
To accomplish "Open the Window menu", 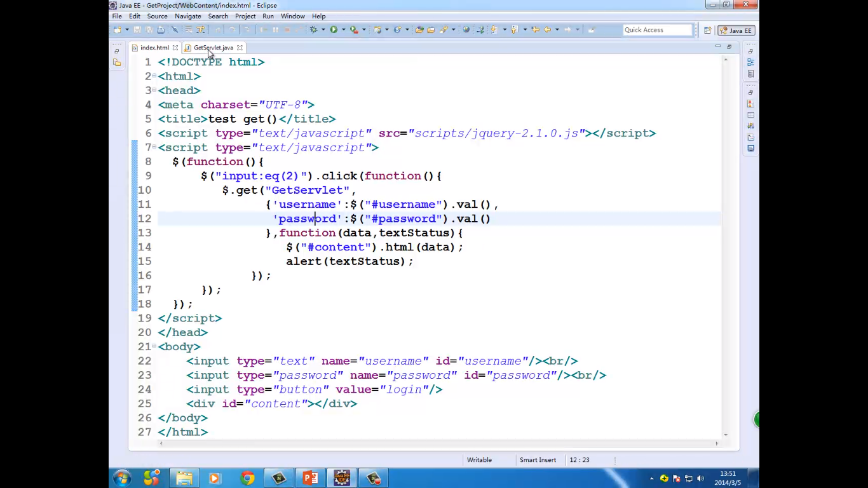I will 293,16.
